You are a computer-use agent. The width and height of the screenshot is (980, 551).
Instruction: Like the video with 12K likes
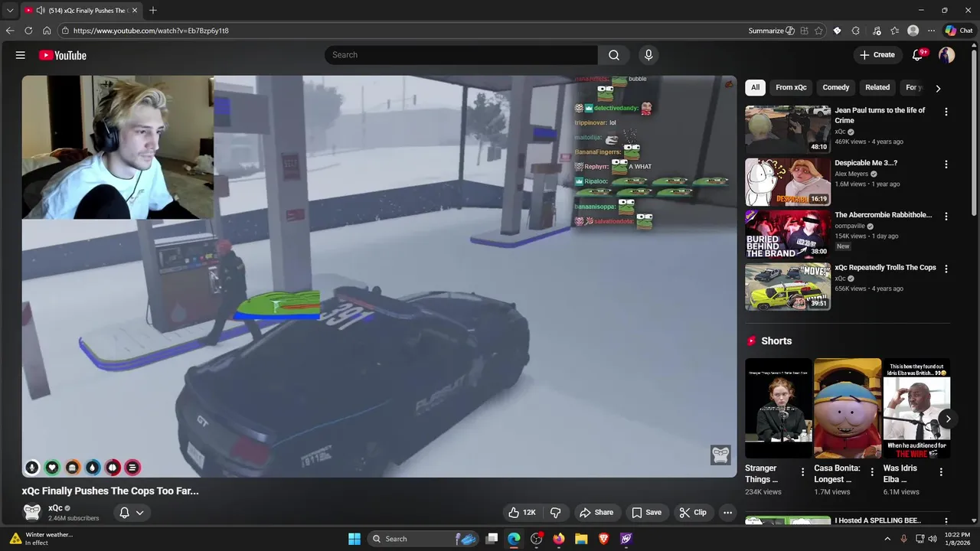tap(521, 513)
